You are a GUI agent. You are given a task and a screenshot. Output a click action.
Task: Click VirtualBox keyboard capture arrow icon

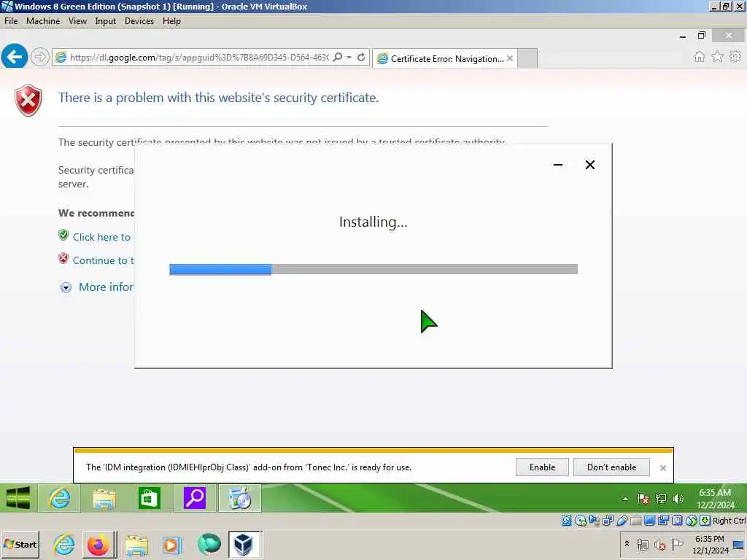click(x=705, y=521)
